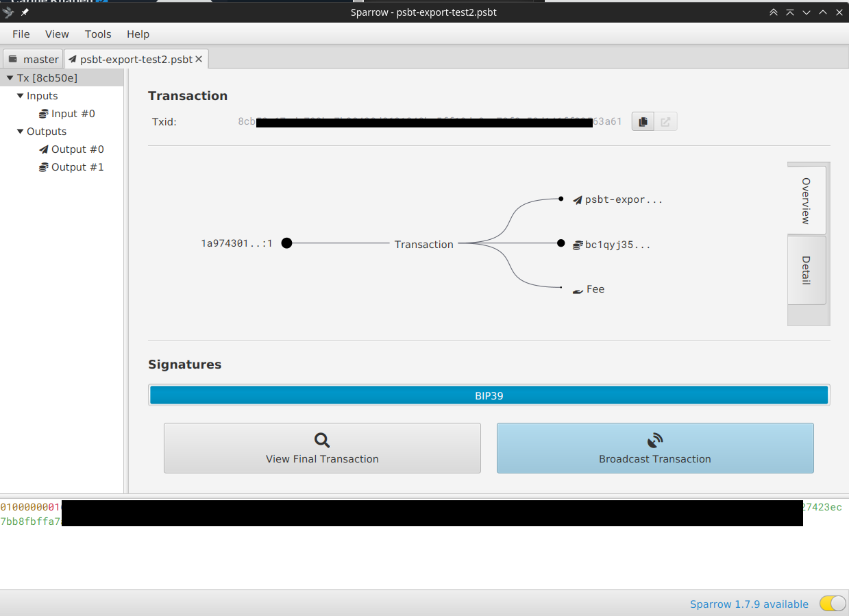
Task: Click the paper plane icon beside Output #0
Action: tap(45, 149)
